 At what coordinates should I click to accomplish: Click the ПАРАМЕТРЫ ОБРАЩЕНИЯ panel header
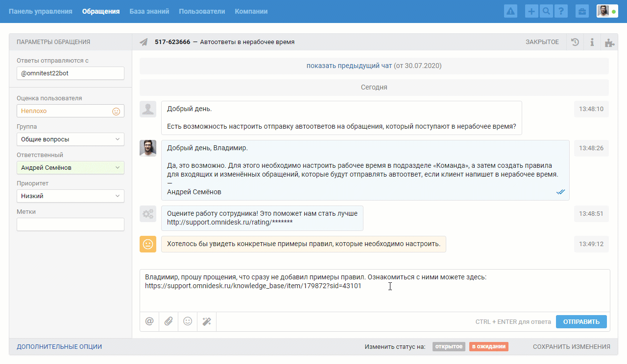click(x=53, y=42)
